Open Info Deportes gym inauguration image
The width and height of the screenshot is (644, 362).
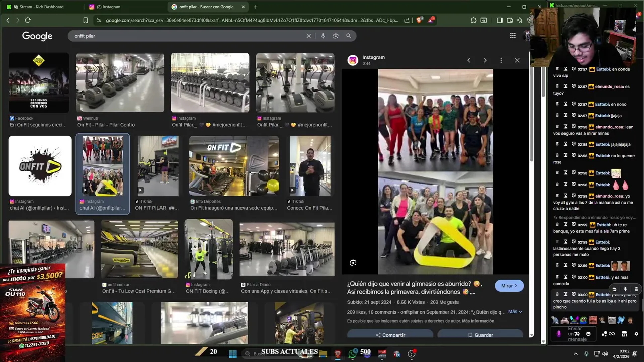[234, 166]
